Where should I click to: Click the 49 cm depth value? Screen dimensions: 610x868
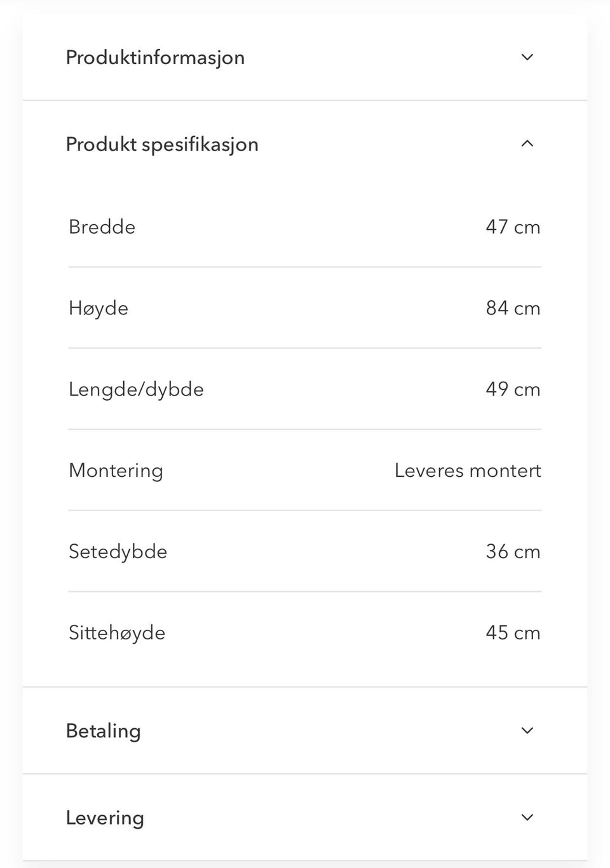click(x=513, y=389)
